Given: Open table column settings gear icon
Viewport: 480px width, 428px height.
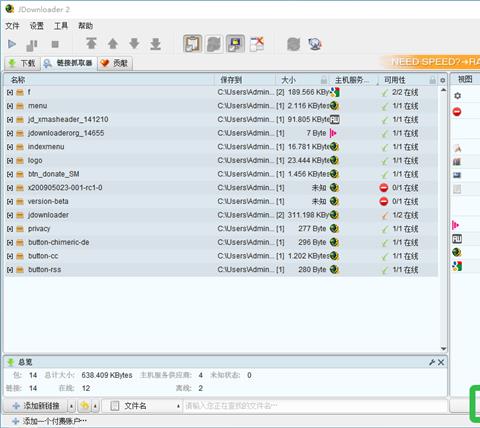Looking at the screenshot, I should 442,80.
